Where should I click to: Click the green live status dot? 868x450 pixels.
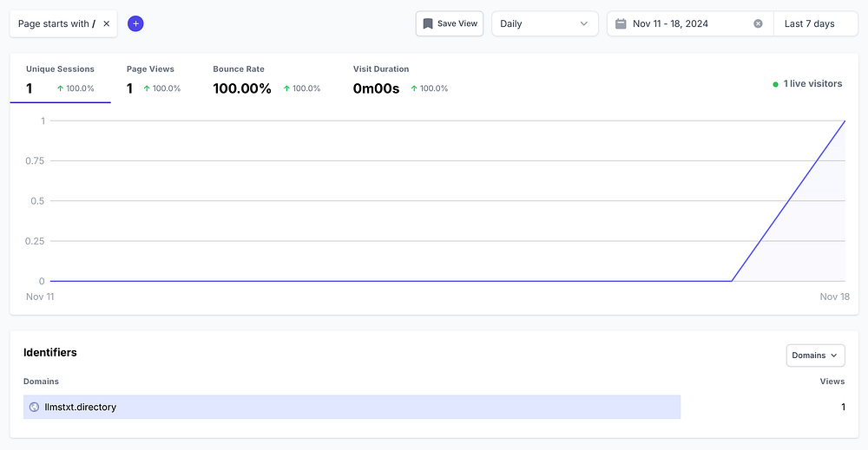click(x=775, y=84)
